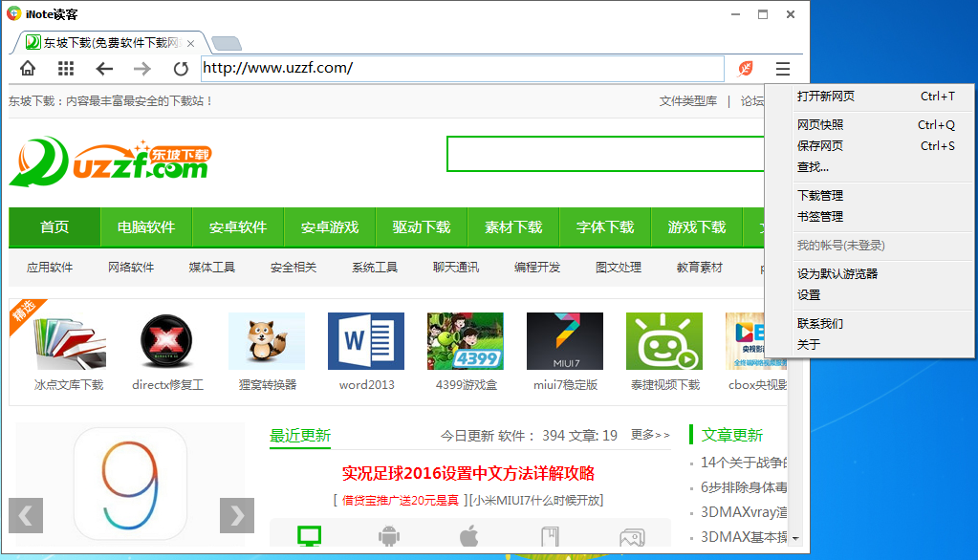The height and width of the screenshot is (560, 978).
Task: Open the directx修复工 icon
Action: 167,342
